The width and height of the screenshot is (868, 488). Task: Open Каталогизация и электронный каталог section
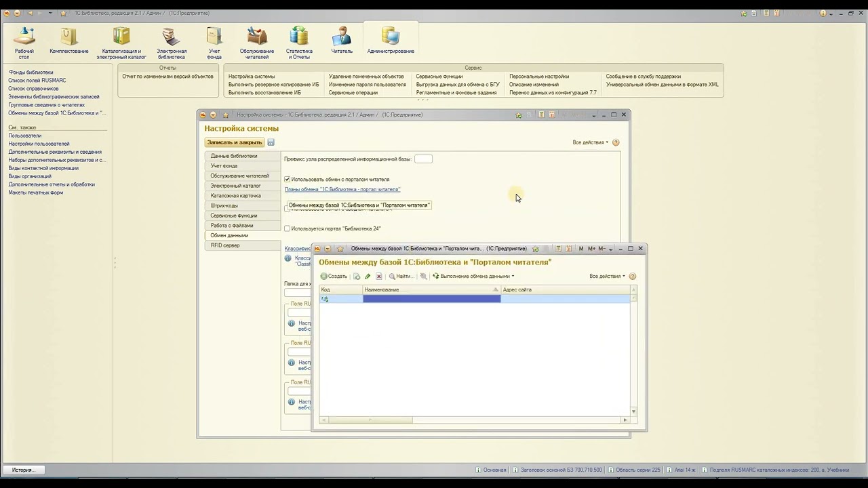tap(121, 43)
